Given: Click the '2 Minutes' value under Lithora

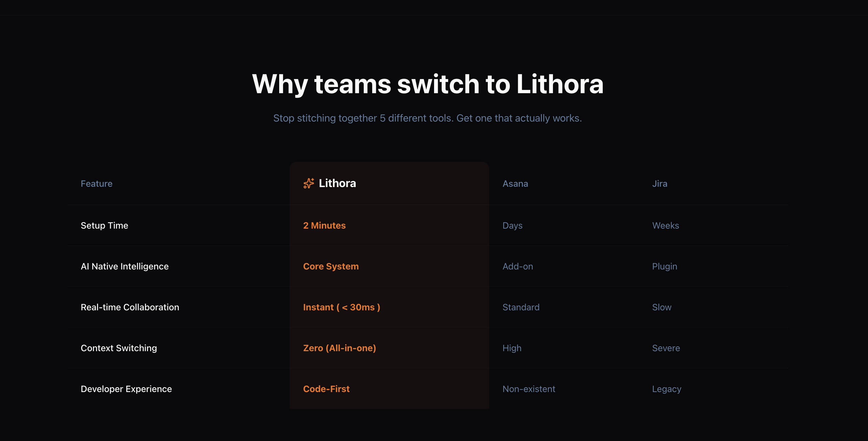Looking at the screenshot, I should [x=324, y=225].
